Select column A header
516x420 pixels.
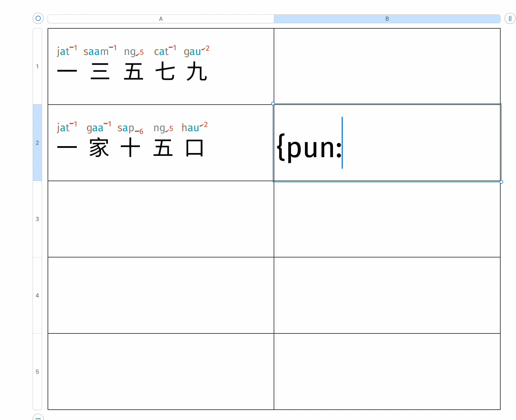161,19
